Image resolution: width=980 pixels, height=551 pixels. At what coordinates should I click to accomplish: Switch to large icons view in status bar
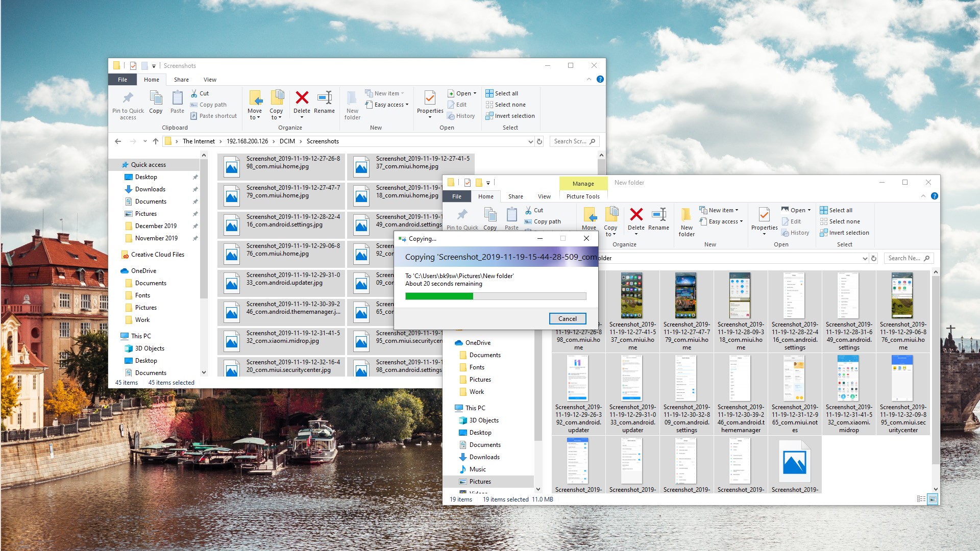click(x=933, y=499)
